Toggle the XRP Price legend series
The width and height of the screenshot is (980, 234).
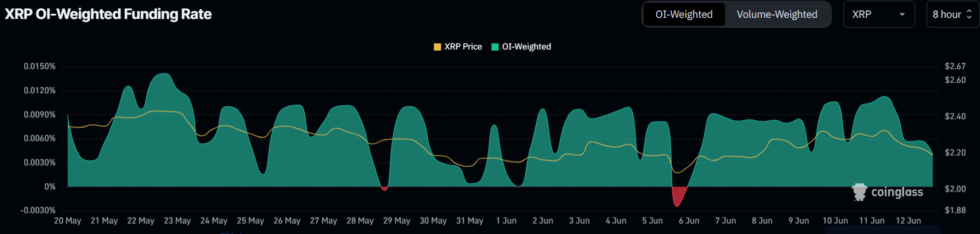pos(458,47)
